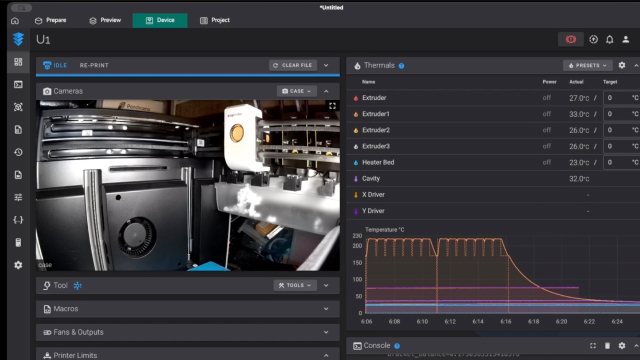Toggle Extruder flame icon in thermals list
This screenshot has width=640, height=360.
356,98
